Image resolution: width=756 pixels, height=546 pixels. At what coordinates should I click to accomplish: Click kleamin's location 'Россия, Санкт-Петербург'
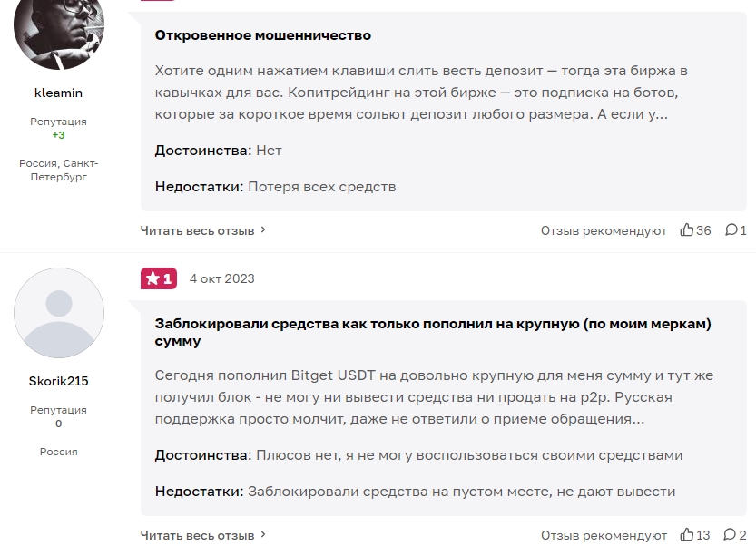coord(58,170)
